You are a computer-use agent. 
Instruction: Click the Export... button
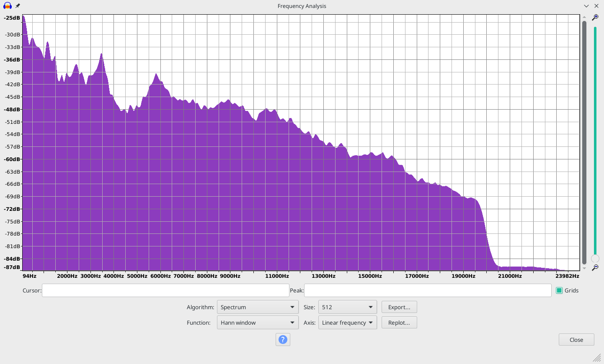pyautogui.click(x=399, y=307)
